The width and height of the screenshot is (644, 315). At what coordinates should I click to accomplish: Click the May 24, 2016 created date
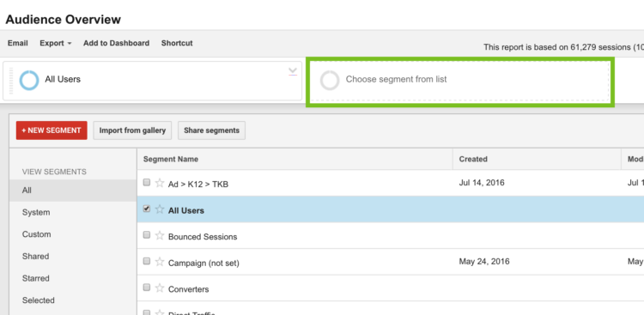(x=484, y=261)
